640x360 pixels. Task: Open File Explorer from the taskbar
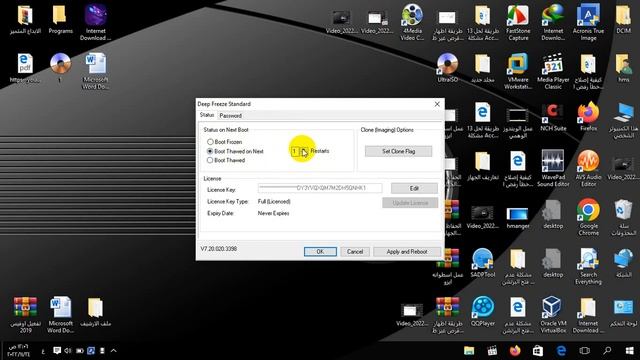[x=469, y=351]
